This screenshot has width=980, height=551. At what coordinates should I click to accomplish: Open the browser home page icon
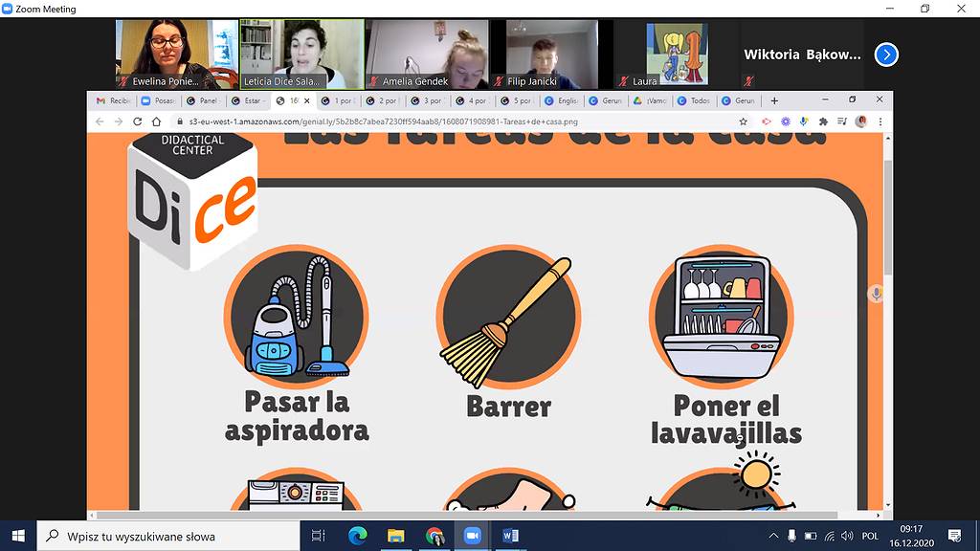click(x=156, y=121)
